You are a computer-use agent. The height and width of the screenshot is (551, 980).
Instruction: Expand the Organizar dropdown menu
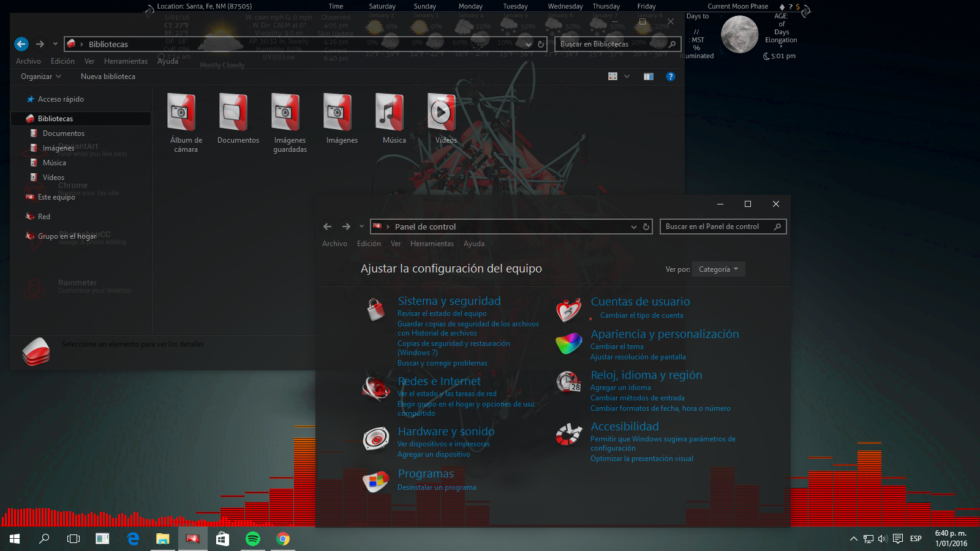click(x=40, y=77)
